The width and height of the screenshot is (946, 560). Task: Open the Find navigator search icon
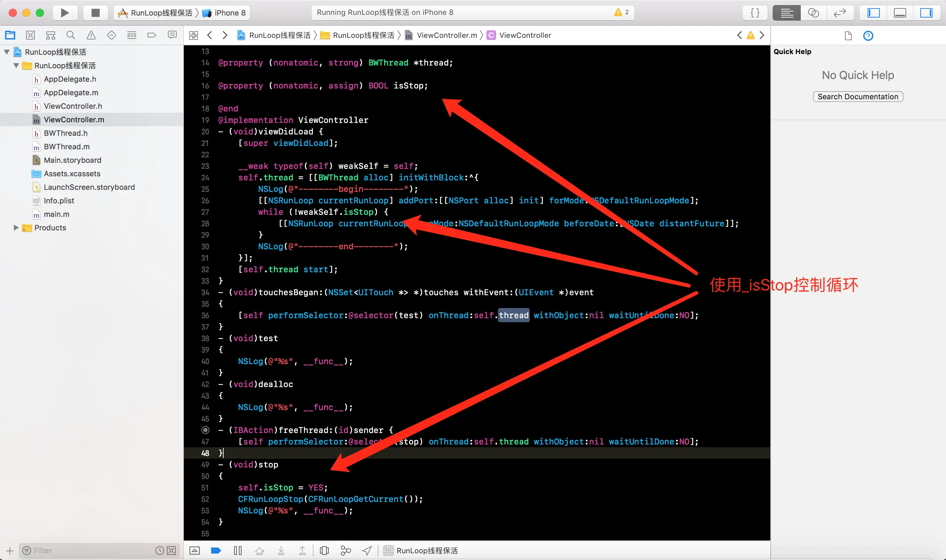pos(71,35)
